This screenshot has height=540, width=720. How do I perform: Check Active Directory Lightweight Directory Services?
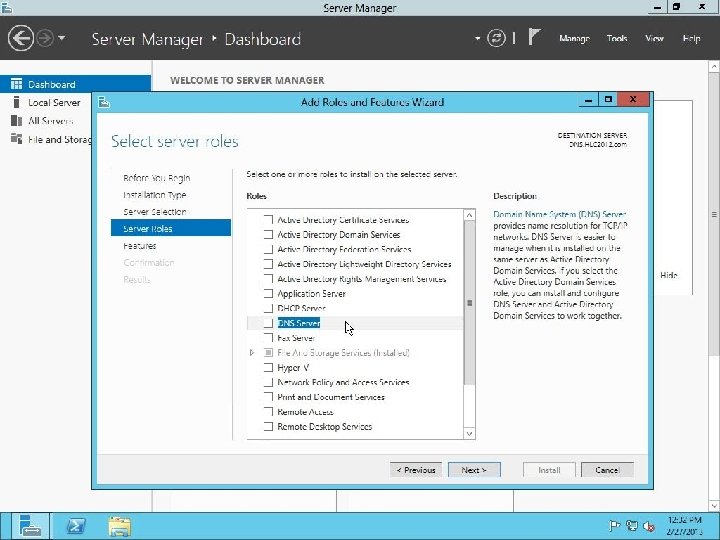point(268,264)
